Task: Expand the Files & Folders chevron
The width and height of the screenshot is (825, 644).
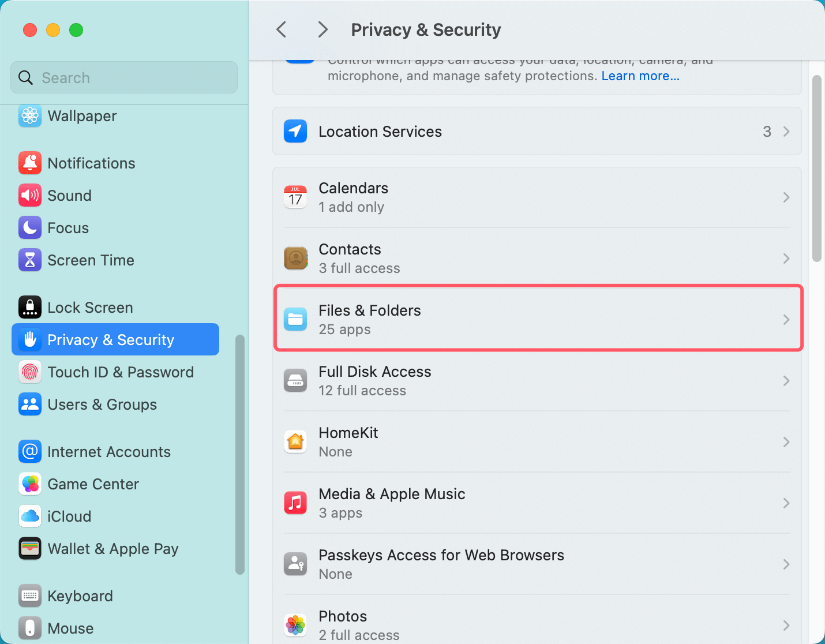Action: point(786,319)
